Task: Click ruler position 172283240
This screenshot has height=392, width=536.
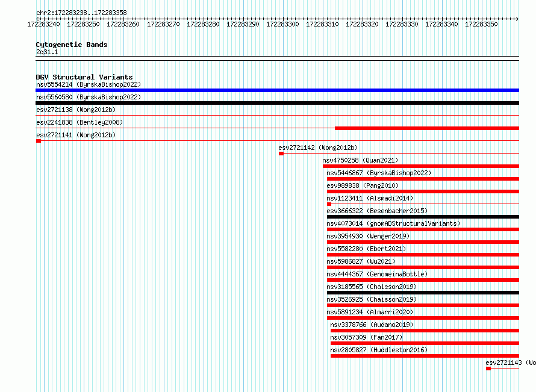Action: pos(43,24)
